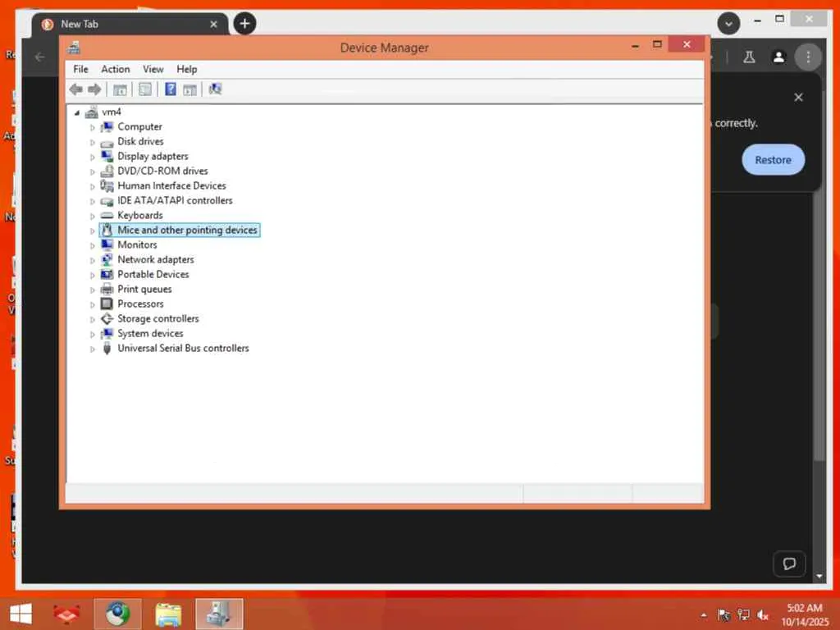The image size is (840, 630).
Task: Open Properties via the toolbar icon
Action: pos(145,89)
